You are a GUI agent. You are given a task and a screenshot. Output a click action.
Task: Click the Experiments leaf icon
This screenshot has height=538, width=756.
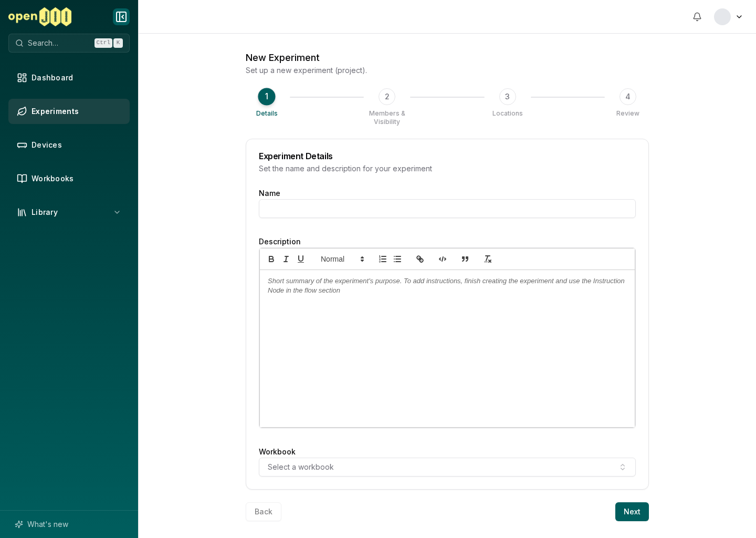(x=22, y=111)
